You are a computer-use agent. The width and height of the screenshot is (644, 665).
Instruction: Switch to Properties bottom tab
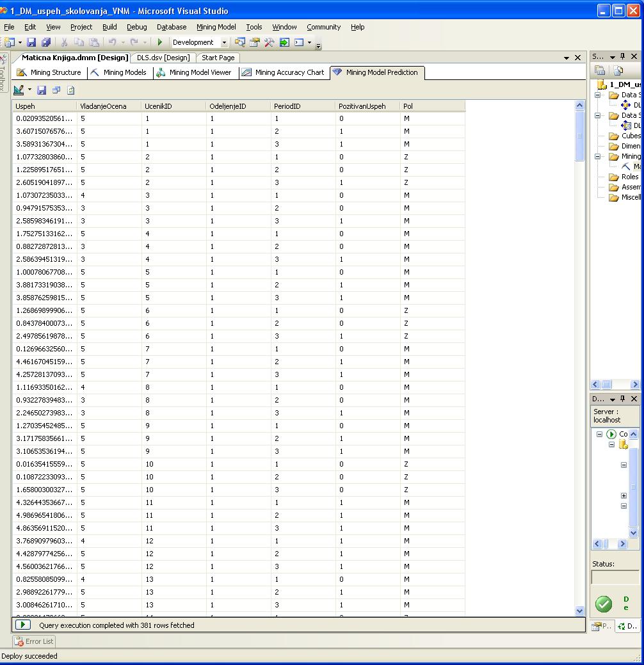tap(602, 626)
